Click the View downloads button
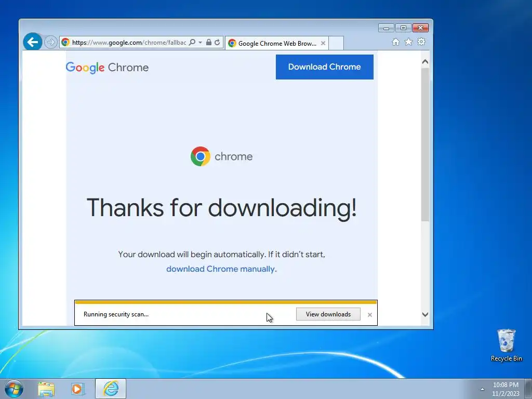The height and width of the screenshot is (399, 532). click(x=328, y=314)
